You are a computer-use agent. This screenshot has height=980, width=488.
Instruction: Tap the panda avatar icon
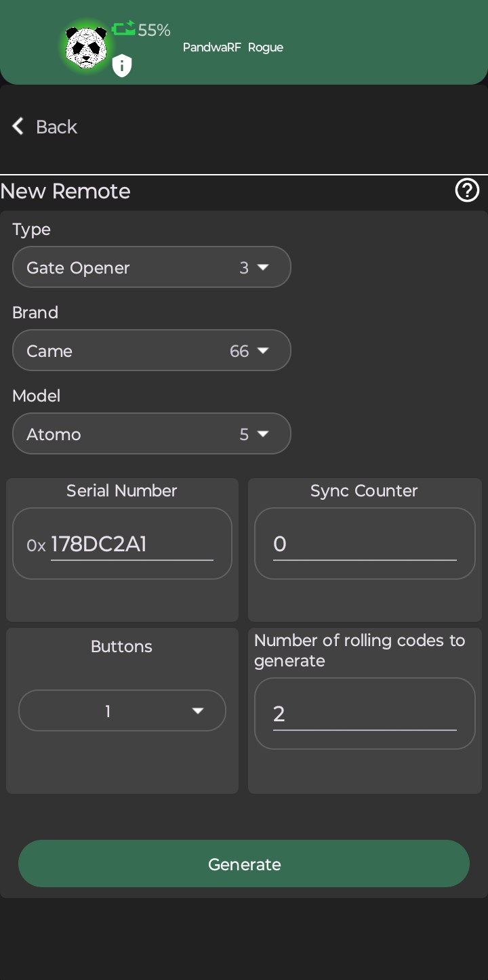pos(86,47)
